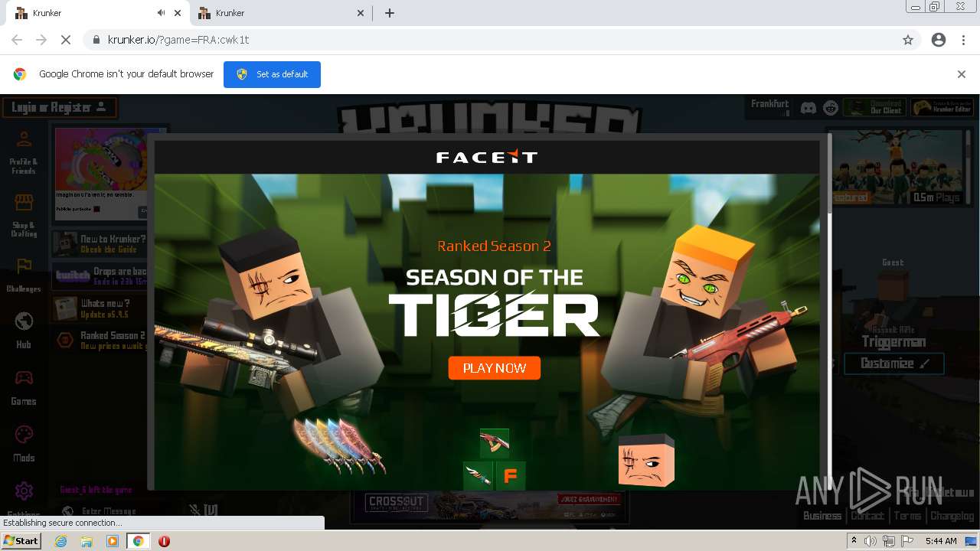The width and height of the screenshot is (980, 551).
Task: Open Krunker Editor button
Action: point(942,108)
